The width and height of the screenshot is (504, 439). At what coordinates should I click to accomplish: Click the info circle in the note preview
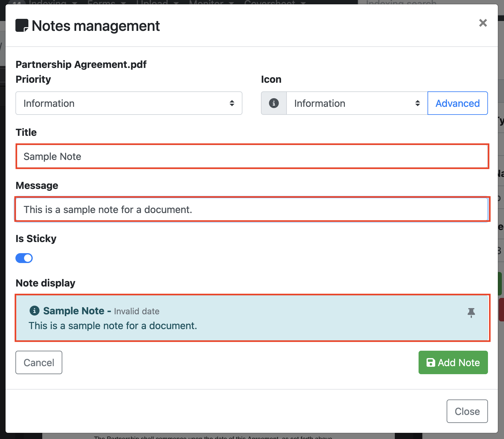click(x=34, y=311)
